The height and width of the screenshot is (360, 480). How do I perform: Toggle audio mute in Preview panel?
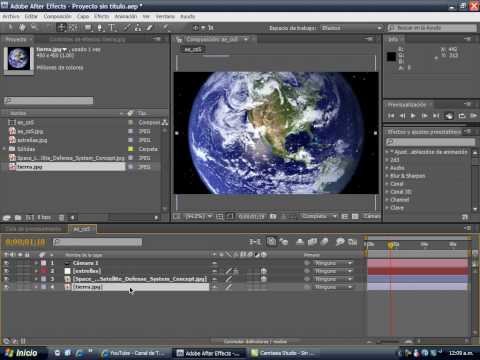pyautogui.click(x=449, y=116)
